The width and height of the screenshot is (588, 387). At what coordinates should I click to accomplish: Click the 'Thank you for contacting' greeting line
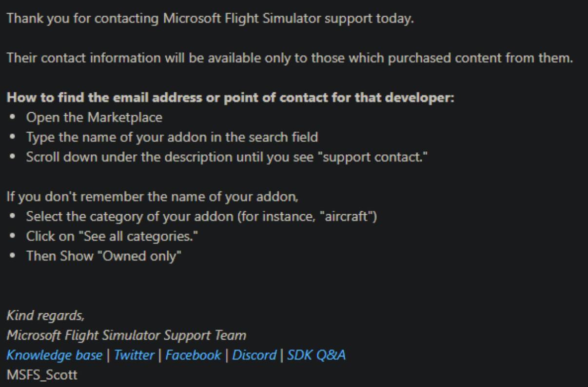pyautogui.click(x=210, y=19)
